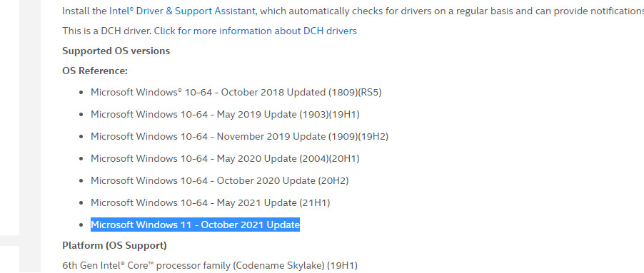The width and height of the screenshot is (644, 273).
Task: Click the bullet before May 2021 Update entry
Action: point(81,203)
